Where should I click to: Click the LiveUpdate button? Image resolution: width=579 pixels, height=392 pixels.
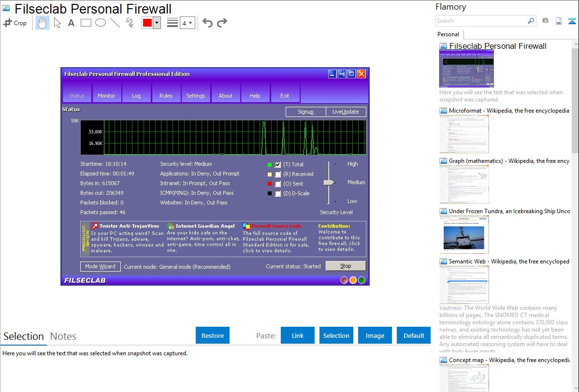[x=346, y=112]
